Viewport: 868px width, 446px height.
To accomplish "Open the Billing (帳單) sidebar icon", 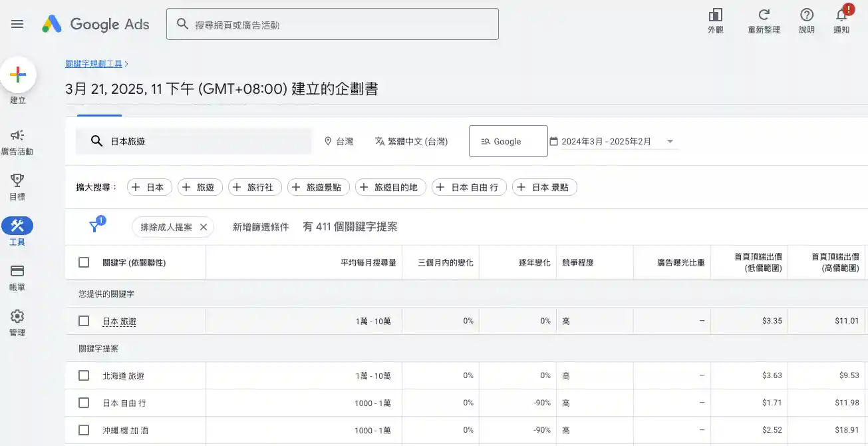I will click(x=17, y=272).
